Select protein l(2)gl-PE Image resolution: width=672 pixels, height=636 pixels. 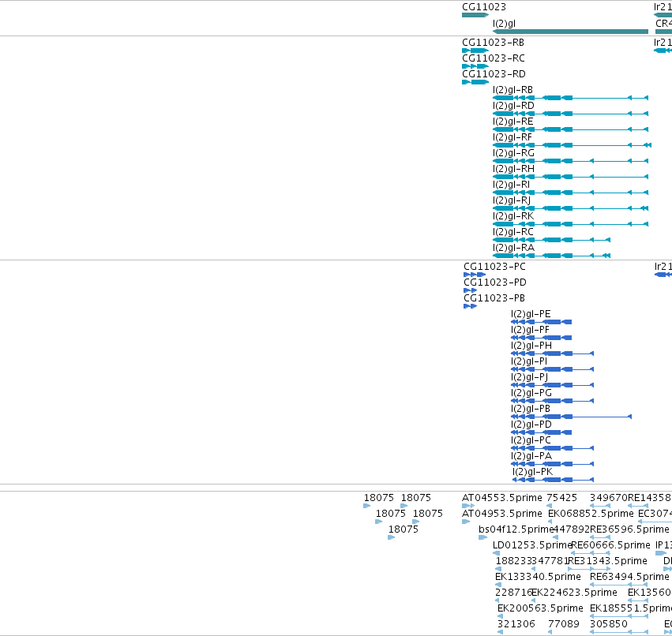(541, 322)
